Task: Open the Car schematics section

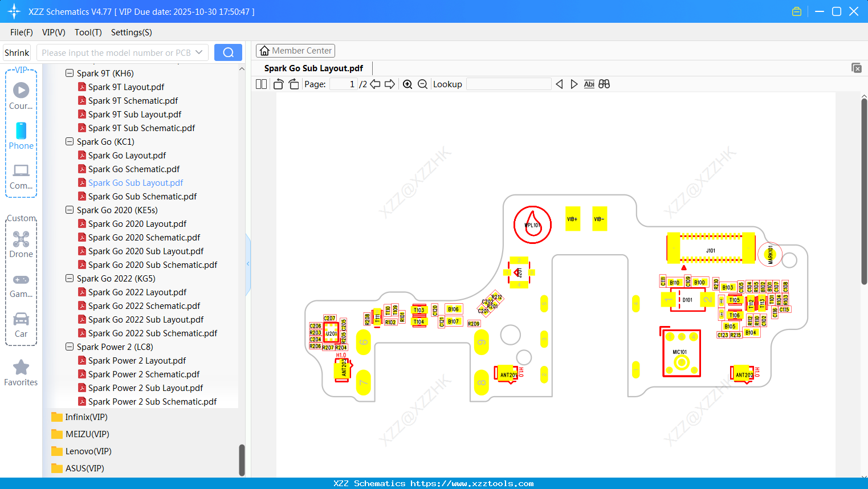Action: pyautogui.click(x=21, y=323)
